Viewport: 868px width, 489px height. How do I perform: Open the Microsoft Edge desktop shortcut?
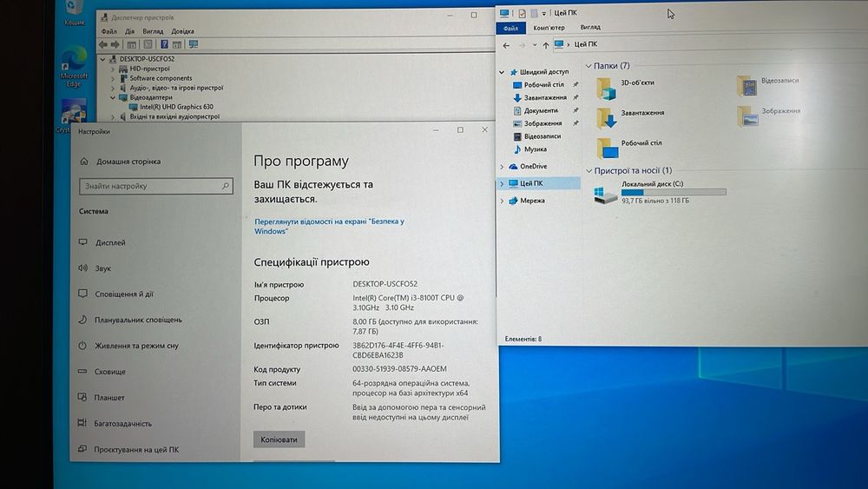pyautogui.click(x=74, y=67)
